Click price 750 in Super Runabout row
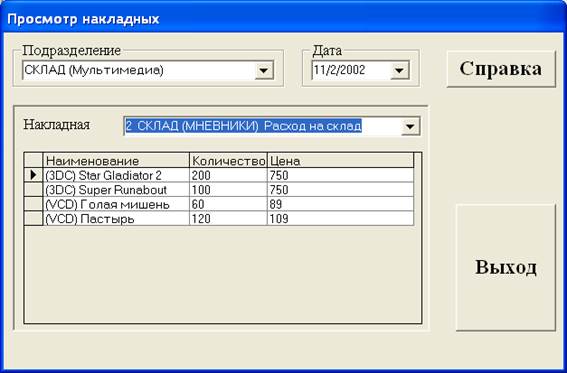This screenshot has width=567, height=373. [x=340, y=190]
